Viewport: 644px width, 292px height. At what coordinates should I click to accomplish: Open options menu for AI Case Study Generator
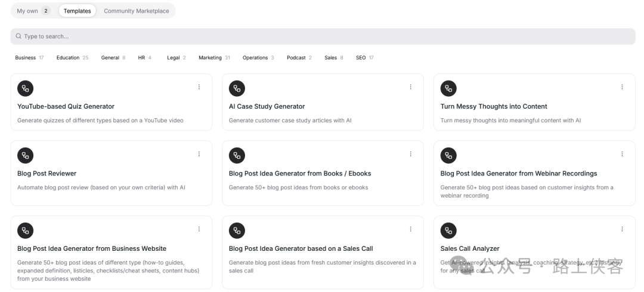coord(410,87)
